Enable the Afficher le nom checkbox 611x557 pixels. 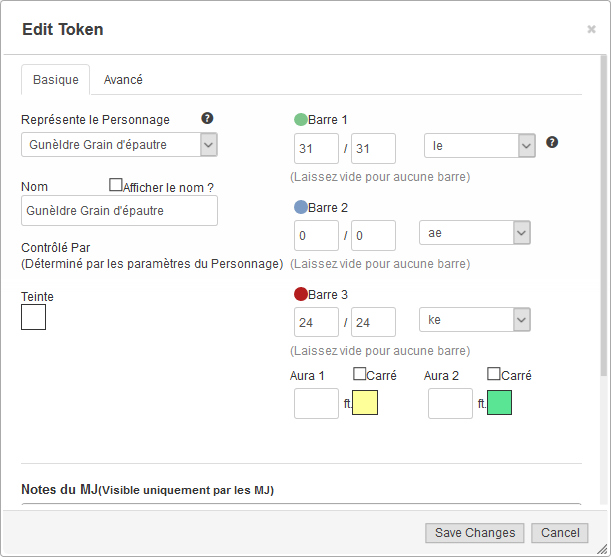116,185
